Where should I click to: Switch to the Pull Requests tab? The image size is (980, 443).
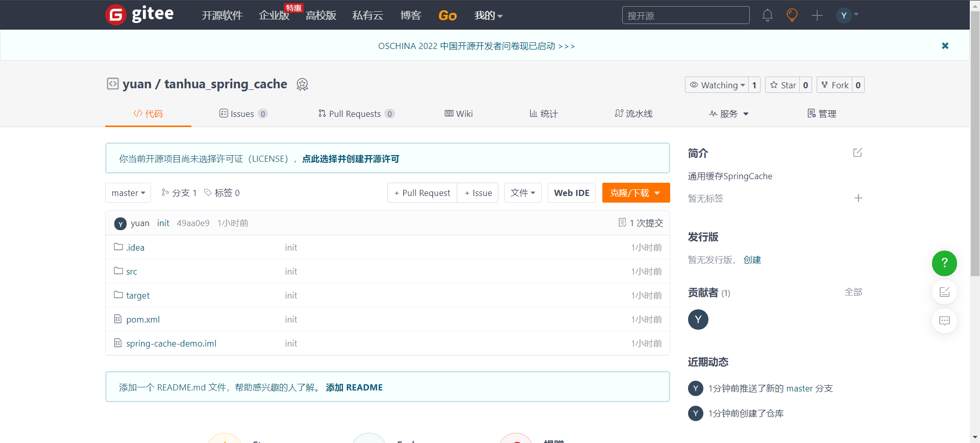[x=356, y=114]
